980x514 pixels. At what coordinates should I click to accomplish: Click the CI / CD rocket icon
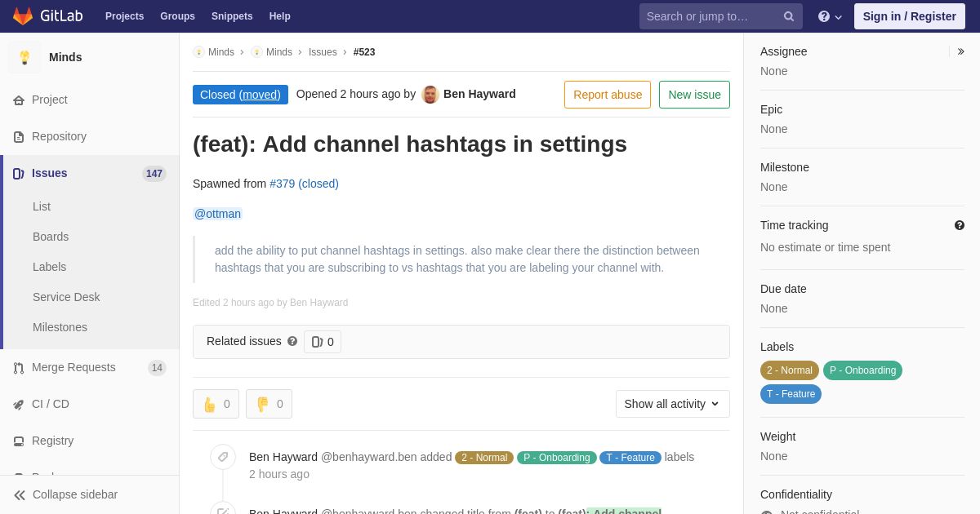[19, 405]
